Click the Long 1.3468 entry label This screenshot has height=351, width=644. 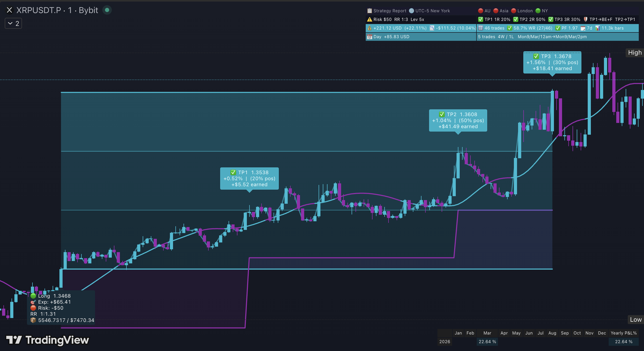point(54,296)
